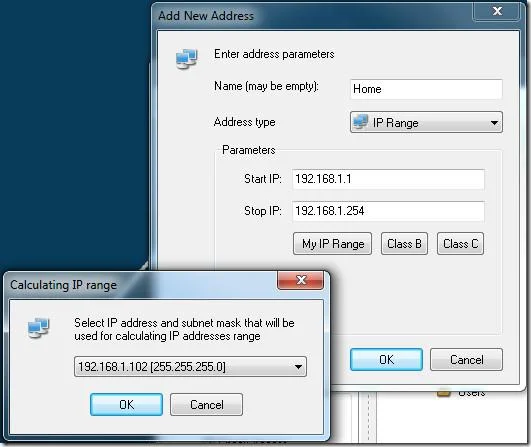Click the IP Range icon inside Address type combo
Viewport: 531px width, 447px height.
(360, 122)
